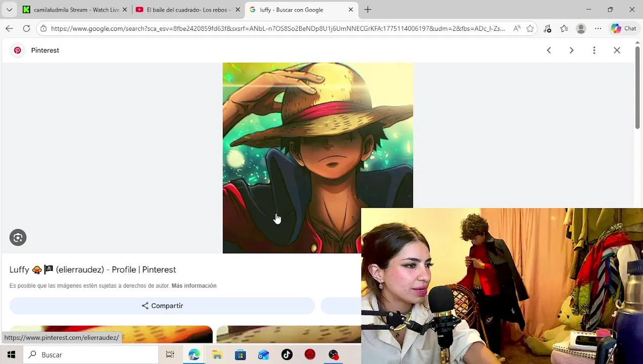This screenshot has height=364, width=643.
Task: Open the Pinterest source logo
Action: pyautogui.click(x=18, y=51)
